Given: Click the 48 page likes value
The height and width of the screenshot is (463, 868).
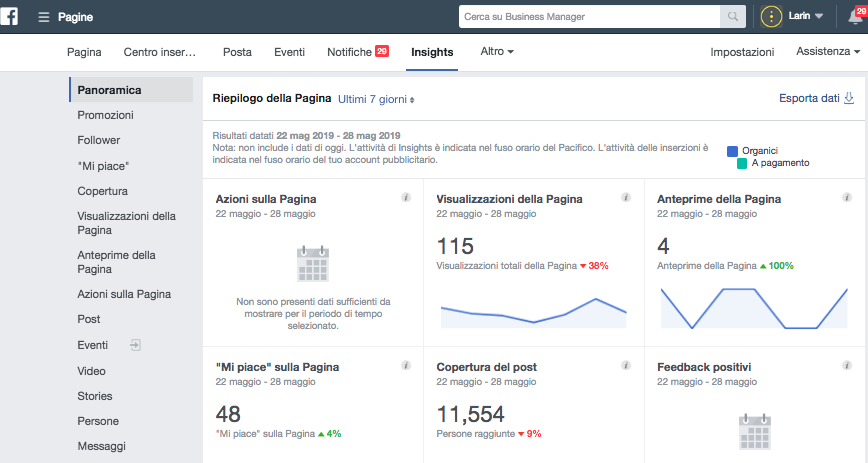Looking at the screenshot, I should [228, 414].
